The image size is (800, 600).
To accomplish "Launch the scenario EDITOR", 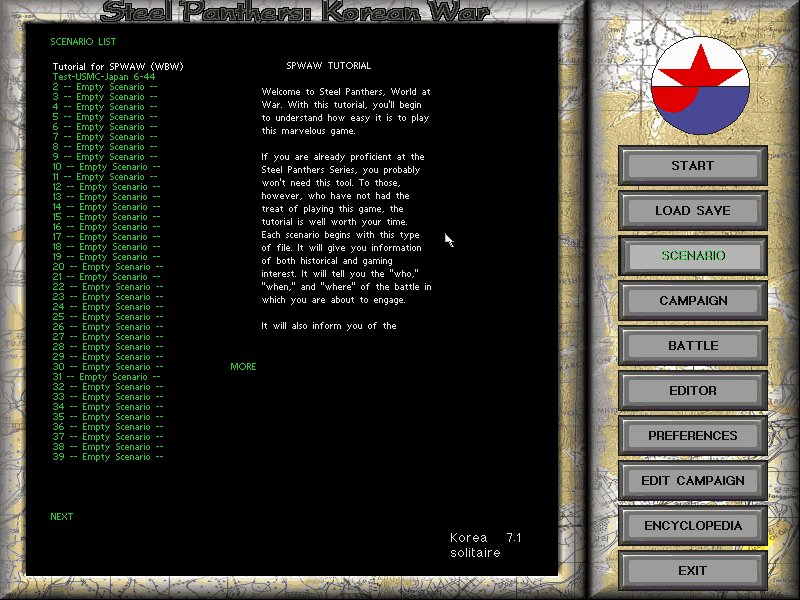I will [x=693, y=390].
